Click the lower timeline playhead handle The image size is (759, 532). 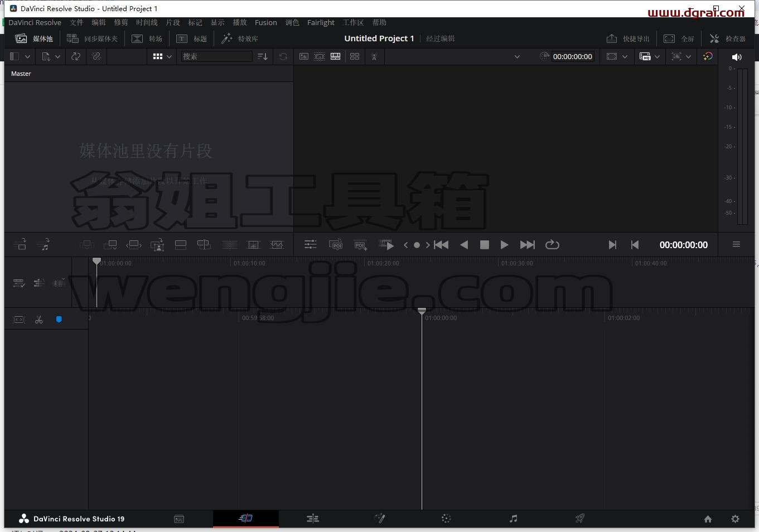click(422, 311)
